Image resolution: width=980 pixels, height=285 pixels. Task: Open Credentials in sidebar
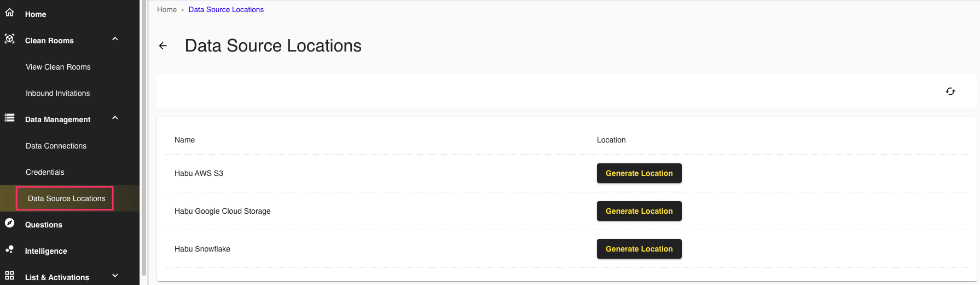click(x=45, y=172)
